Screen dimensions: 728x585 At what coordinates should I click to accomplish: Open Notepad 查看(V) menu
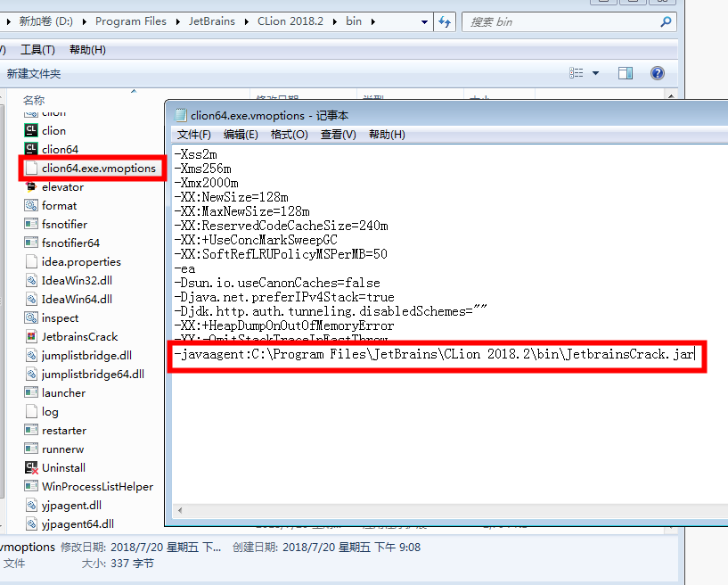coord(339,135)
